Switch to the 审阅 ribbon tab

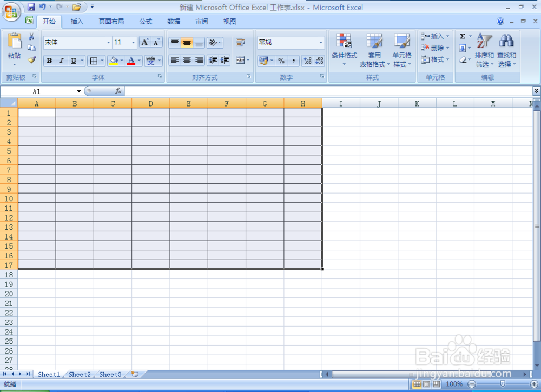pyautogui.click(x=201, y=22)
